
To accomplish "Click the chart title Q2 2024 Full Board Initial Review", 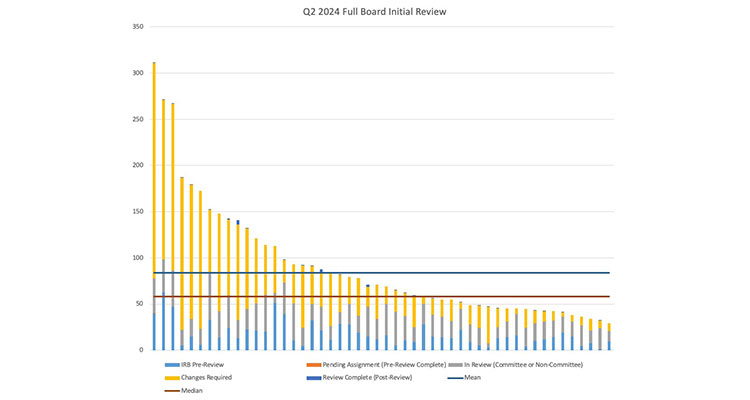I will point(374,12).
